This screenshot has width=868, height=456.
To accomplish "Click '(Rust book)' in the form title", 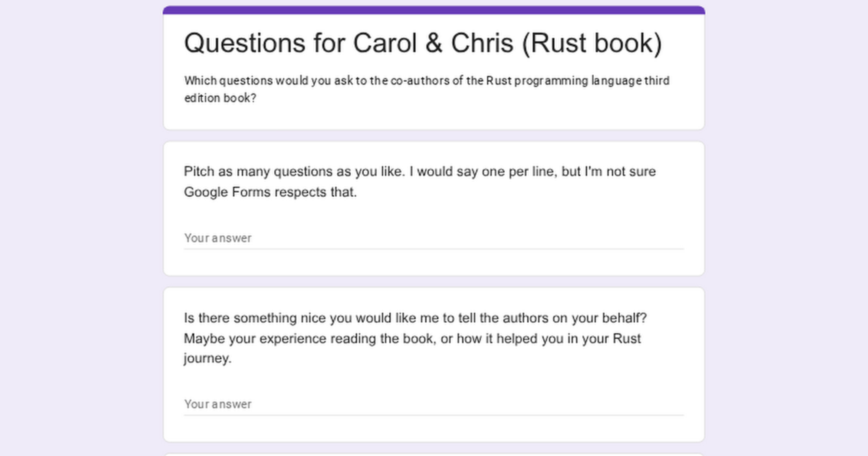I will tap(592, 43).
